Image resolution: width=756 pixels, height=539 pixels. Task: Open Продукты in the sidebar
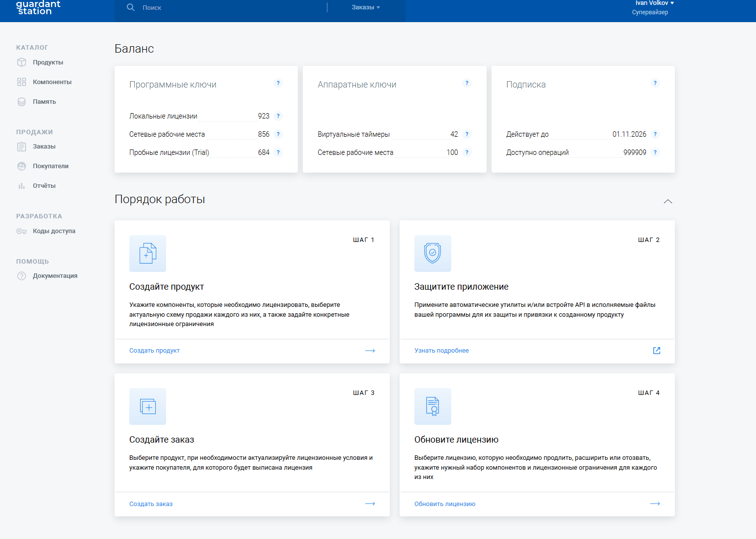48,62
